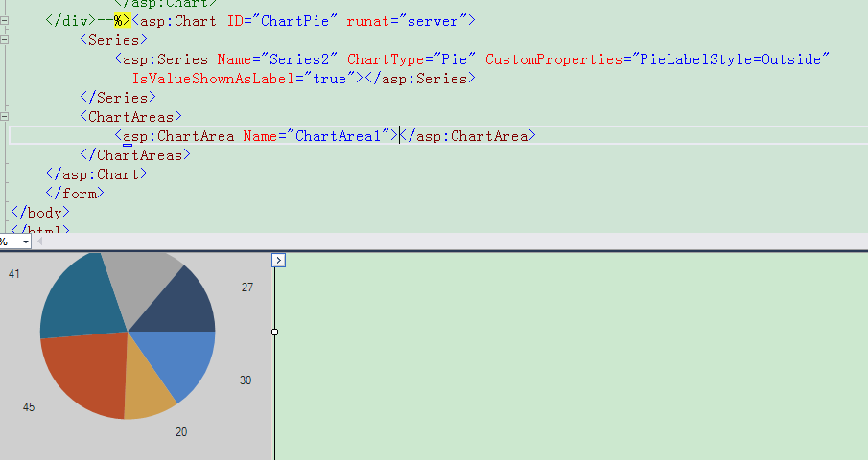Click the "true" attribute value
868x460 pixels.
[329, 79]
